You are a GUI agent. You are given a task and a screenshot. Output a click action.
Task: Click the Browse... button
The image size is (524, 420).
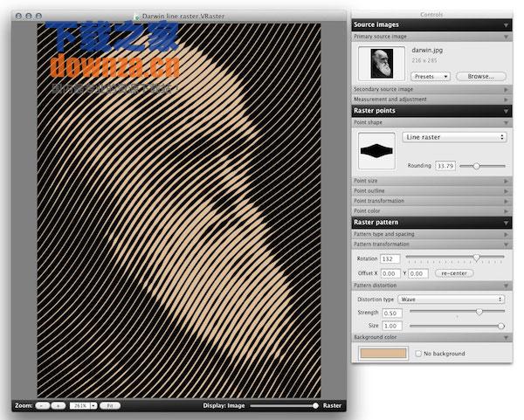[481, 77]
